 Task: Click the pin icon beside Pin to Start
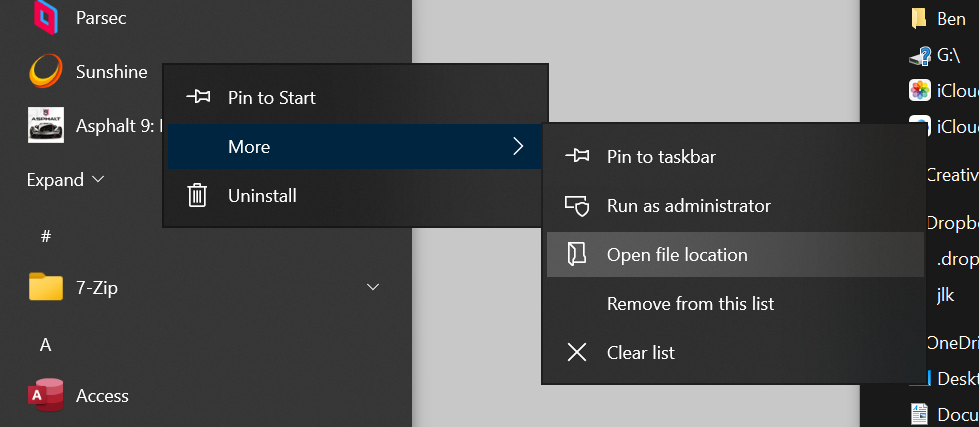point(197,97)
